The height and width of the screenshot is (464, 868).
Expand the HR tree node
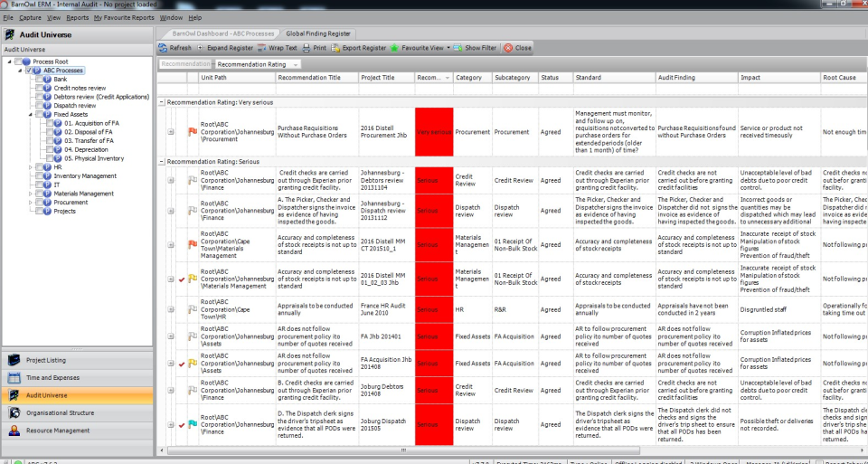click(x=30, y=167)
